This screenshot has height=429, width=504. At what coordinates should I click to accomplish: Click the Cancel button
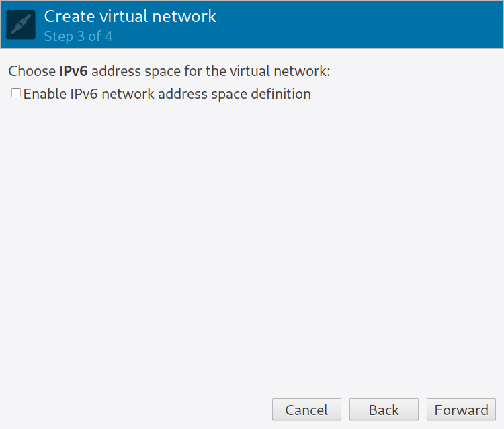(306, 410)
